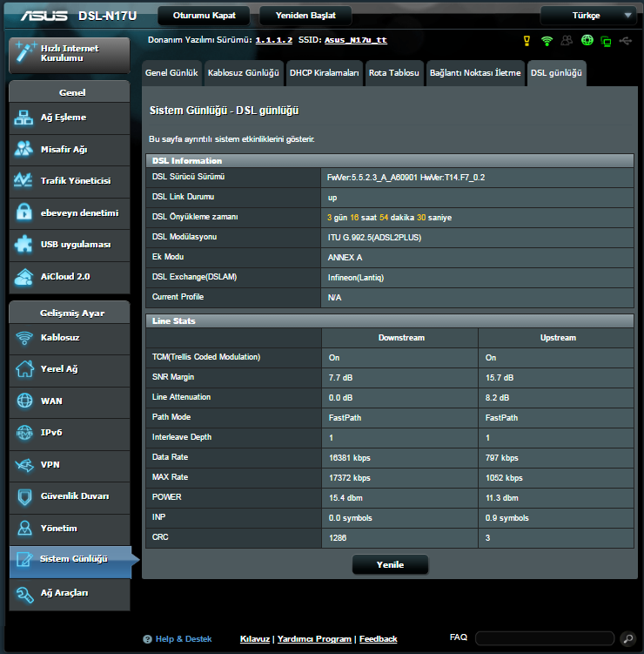Click the AiCloud 2.0 cloud icon
This screenshot has height=654, width=644.
point(23,277)
